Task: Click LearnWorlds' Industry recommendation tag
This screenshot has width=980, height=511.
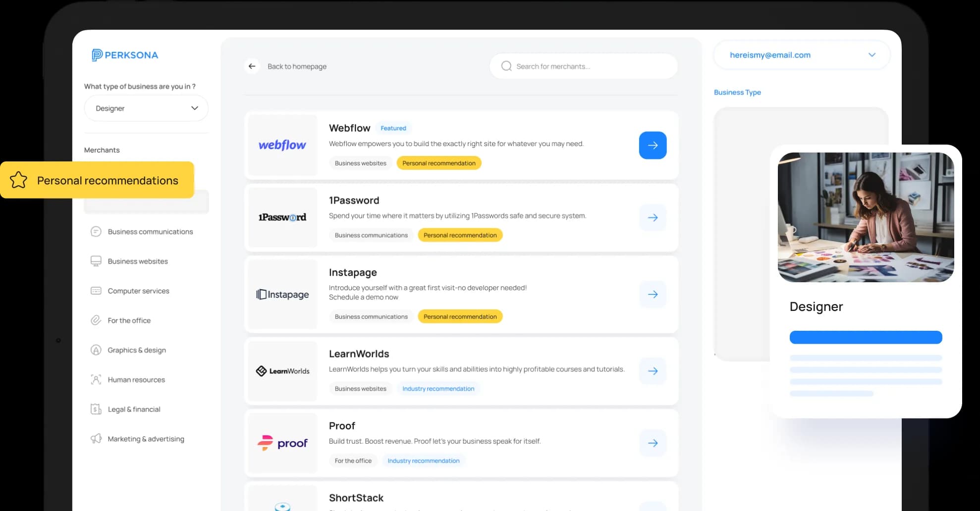Action: (x=438, y=389)
